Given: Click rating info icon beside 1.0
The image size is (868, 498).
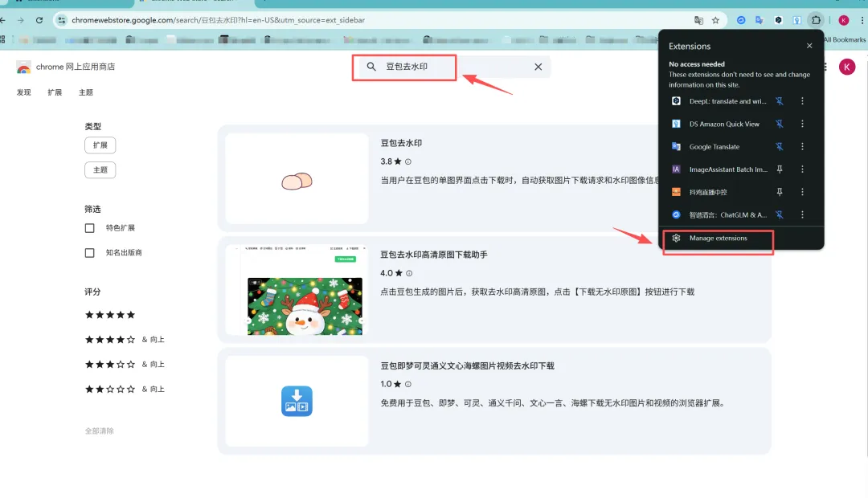Looking at the screenshot, I should (x=408, y=384).
